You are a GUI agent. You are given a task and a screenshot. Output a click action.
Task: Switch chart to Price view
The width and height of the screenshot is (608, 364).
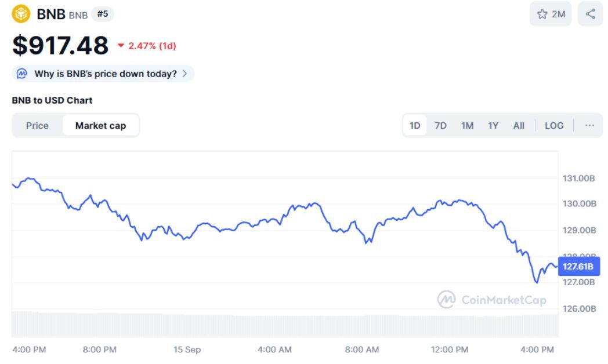37,125
